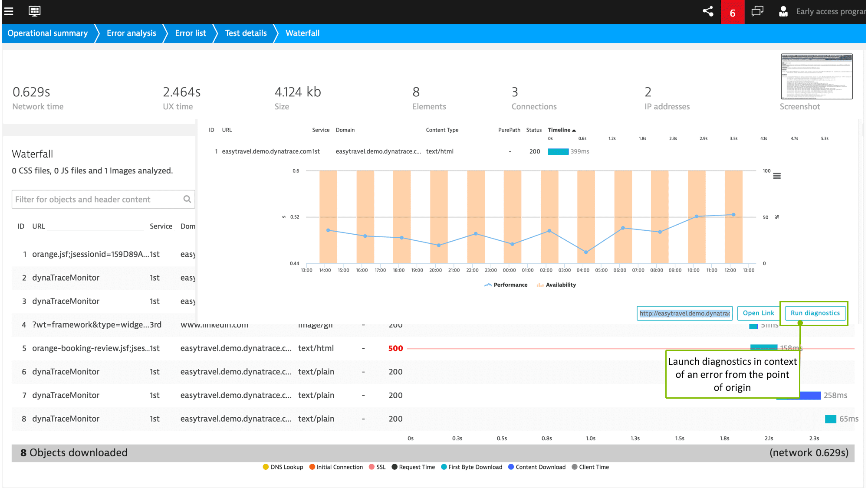Click the 2.464s UX time value
This screenshot has height=488, width=868.
click(182, 92)
